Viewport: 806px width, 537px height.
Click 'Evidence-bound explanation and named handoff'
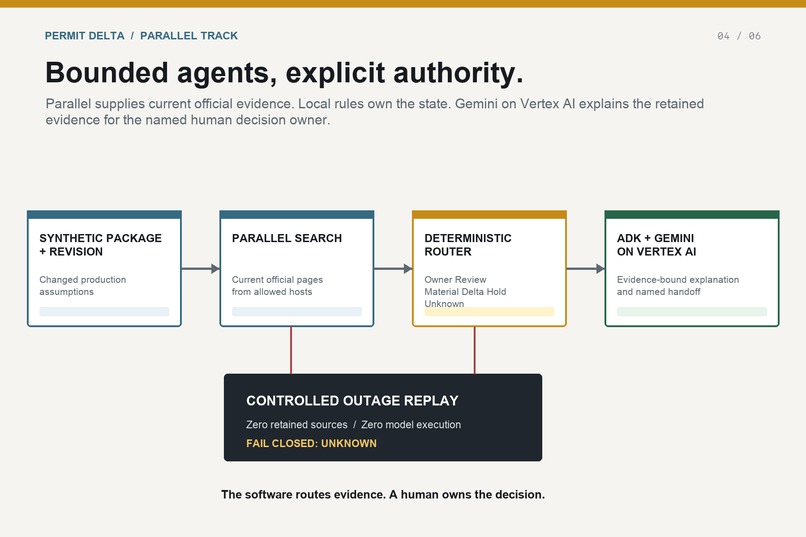point(678,286)
